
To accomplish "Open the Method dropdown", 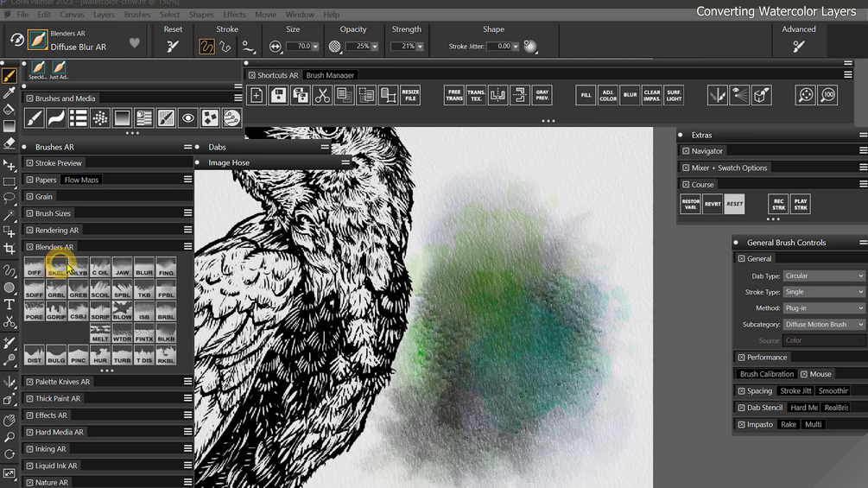I will [824, 307].
